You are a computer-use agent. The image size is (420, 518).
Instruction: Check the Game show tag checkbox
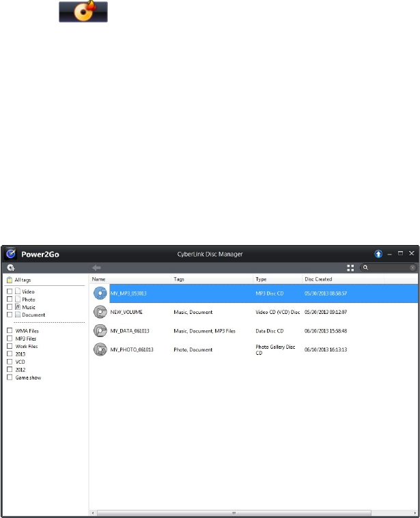10,377
